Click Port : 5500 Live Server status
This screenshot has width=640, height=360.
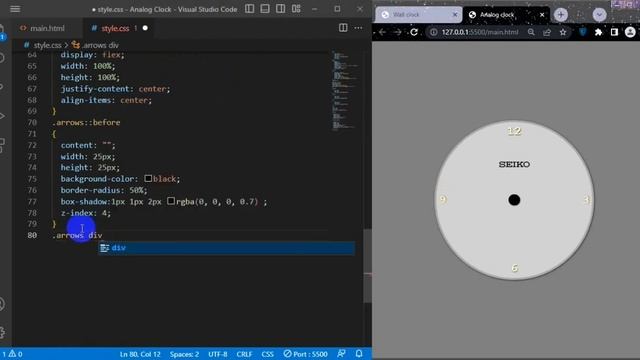click(306, 354)
